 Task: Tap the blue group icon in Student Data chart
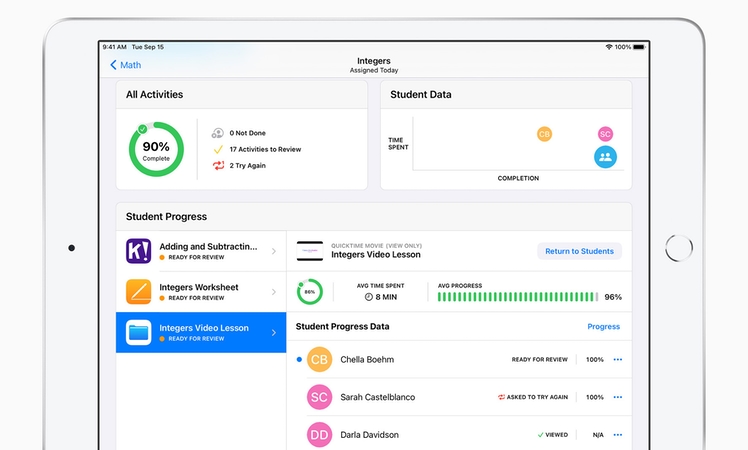(605, 157)
